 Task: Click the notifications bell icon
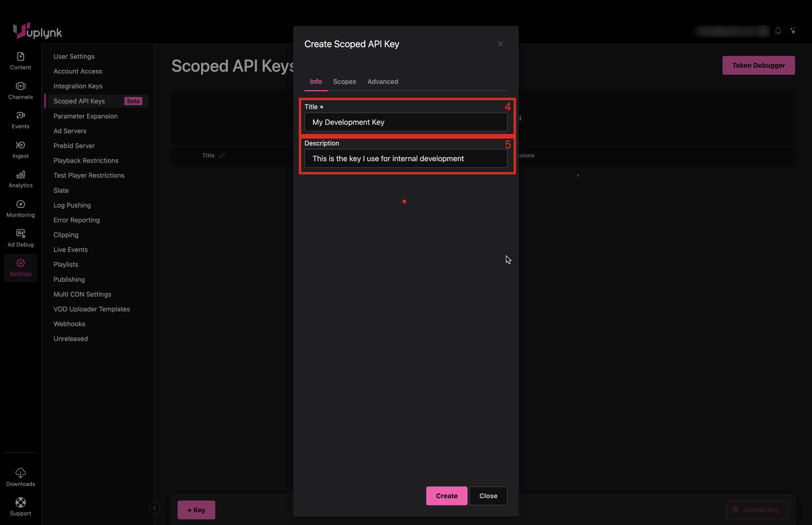778,31
